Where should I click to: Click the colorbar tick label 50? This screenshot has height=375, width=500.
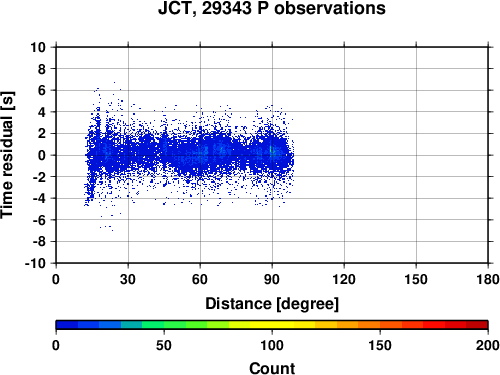click(164, 345)
